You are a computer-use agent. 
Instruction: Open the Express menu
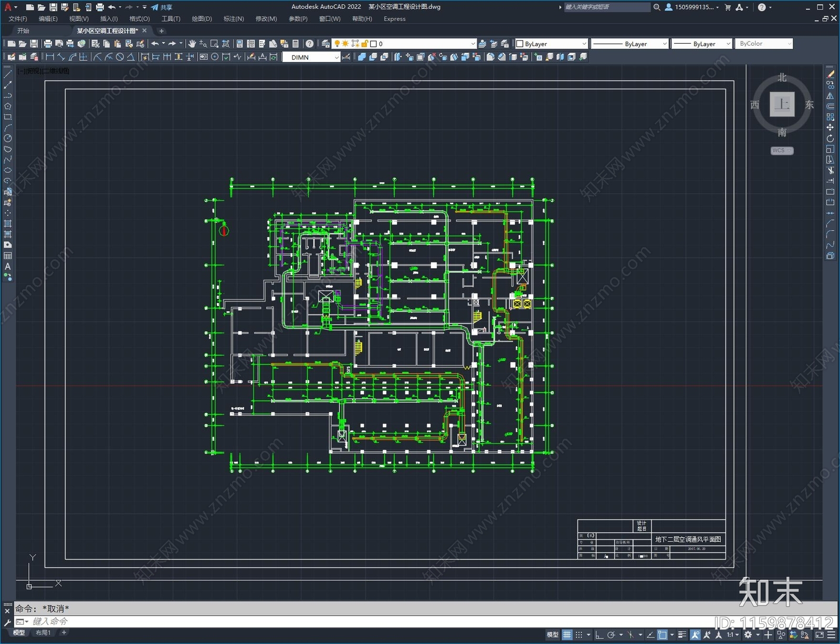click(x=394, y=19)
